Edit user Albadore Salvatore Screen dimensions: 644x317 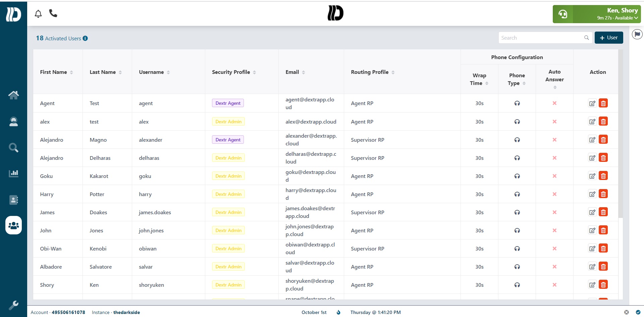coord(592,266)
